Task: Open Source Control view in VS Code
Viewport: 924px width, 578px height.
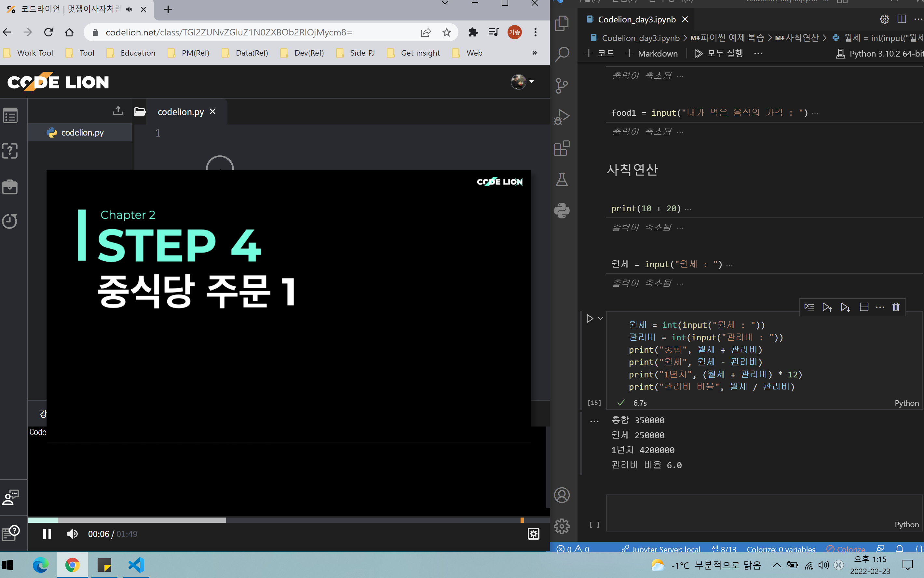Action: (x=561, y=85)
